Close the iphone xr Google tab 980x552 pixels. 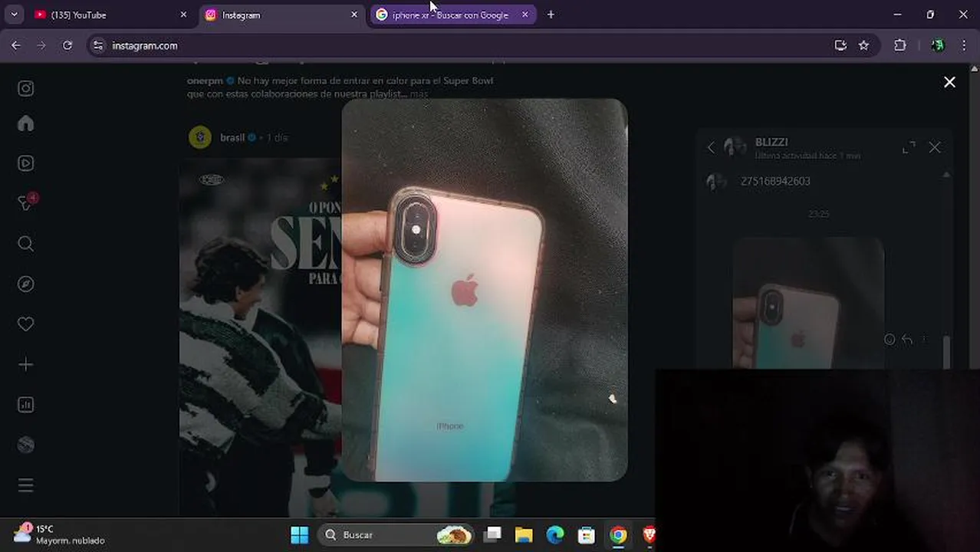(525, 15)
